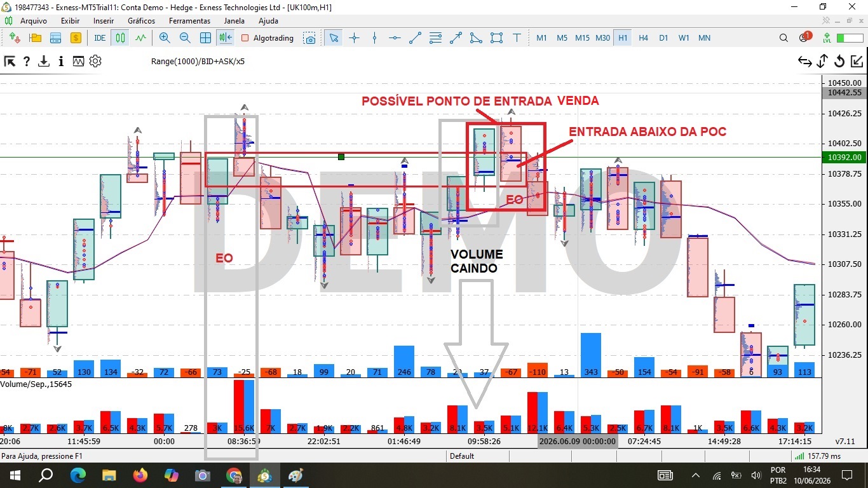Open the Janela menu

[234, 21]
